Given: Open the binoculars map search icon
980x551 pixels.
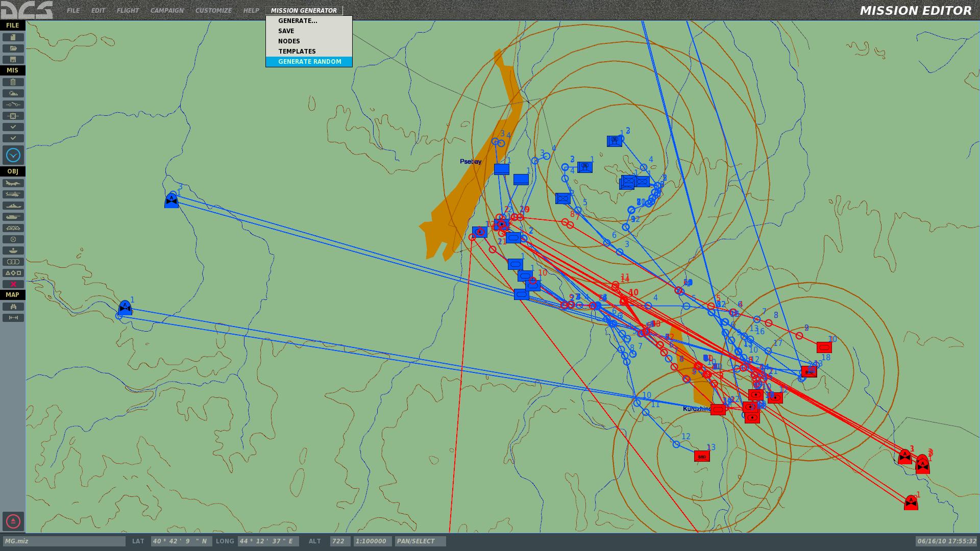Looking at the screenshot, I should (13, 307).
